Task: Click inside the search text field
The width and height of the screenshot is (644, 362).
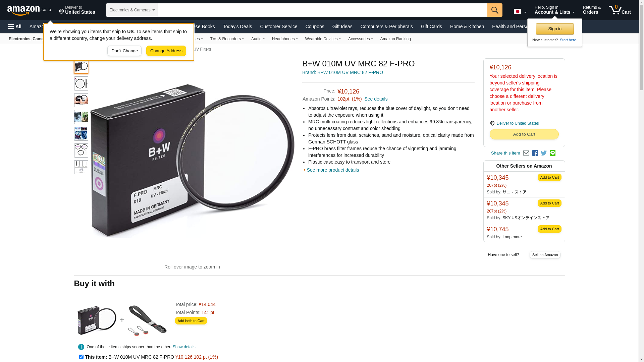Action: tap(322, 10)
